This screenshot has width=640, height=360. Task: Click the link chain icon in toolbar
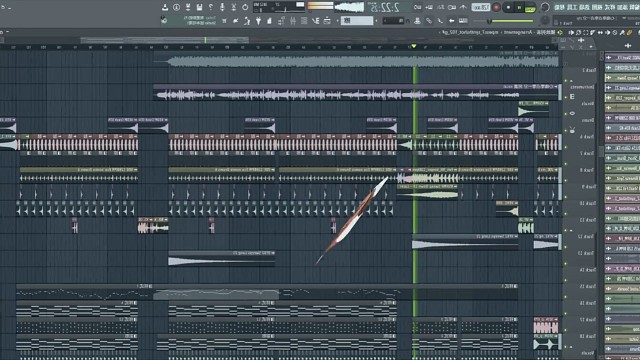coord(429,20)
